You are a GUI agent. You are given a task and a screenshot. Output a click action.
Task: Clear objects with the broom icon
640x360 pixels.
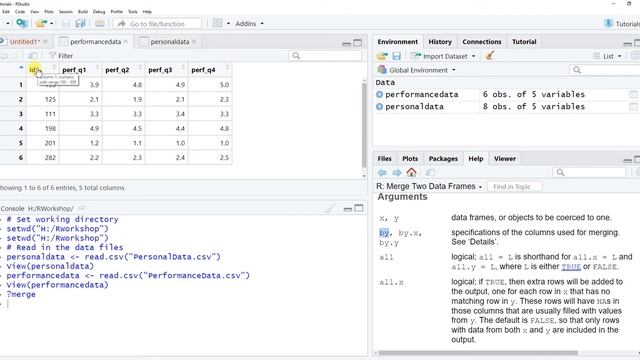point(490,56)
